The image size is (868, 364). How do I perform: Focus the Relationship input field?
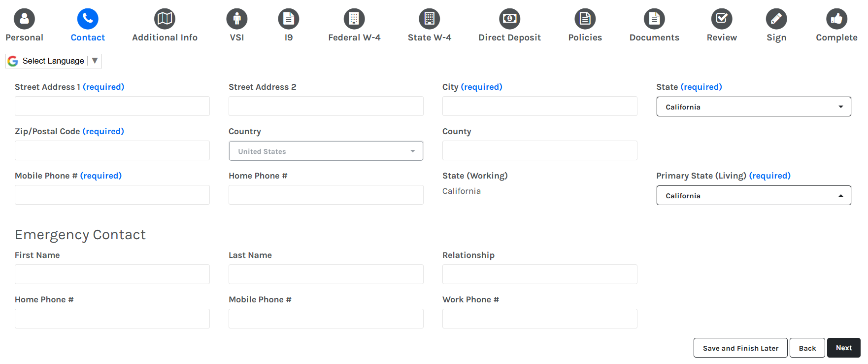(540, 274)
